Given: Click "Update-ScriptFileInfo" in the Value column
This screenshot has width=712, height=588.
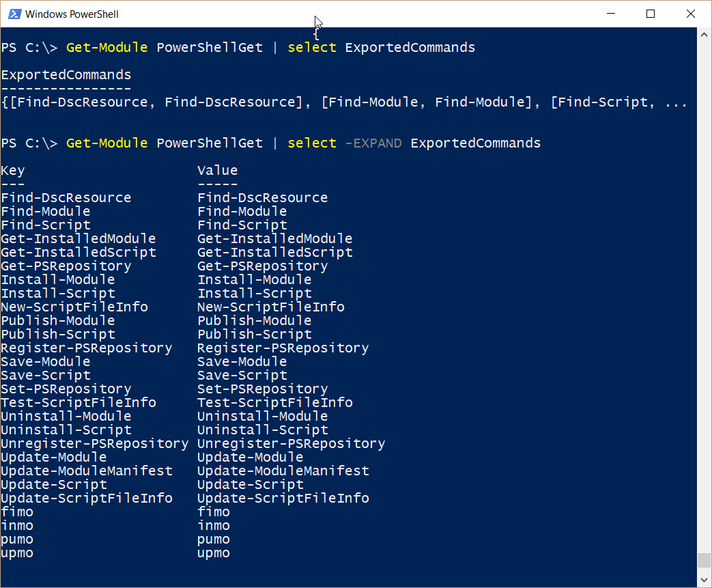Looking at the screenshot, I should point(283,498).
